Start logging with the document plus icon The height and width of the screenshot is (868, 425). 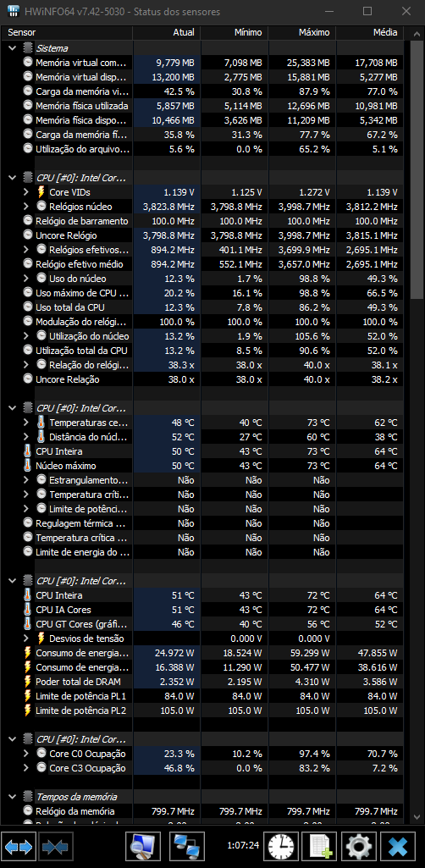(x=320, y=846)
